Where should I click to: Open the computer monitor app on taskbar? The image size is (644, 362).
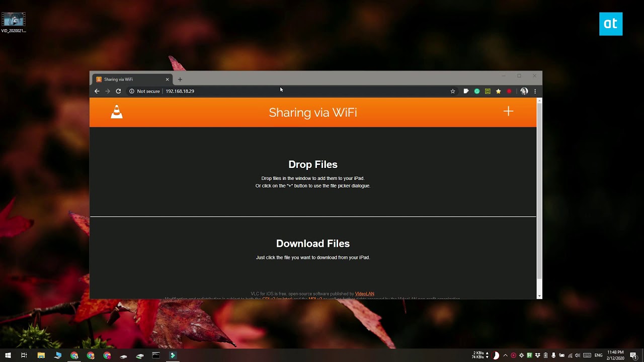pos(58,355)
